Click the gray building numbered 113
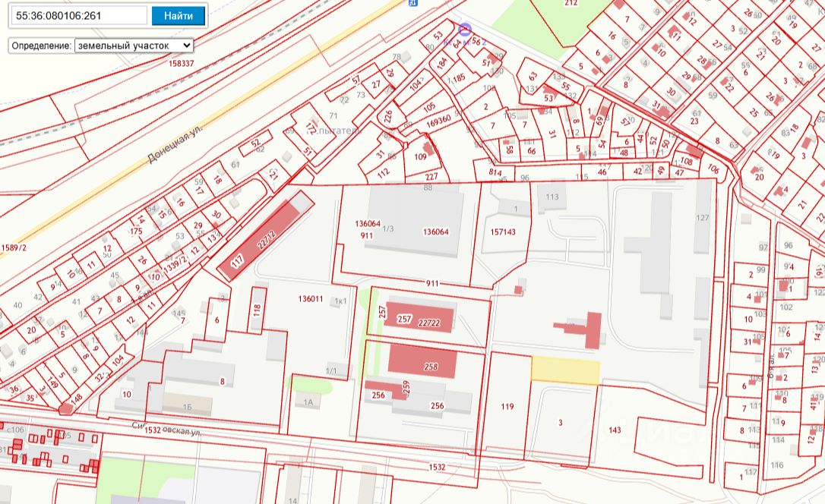The height and width of the screenshot is (504, 825). 552,199
